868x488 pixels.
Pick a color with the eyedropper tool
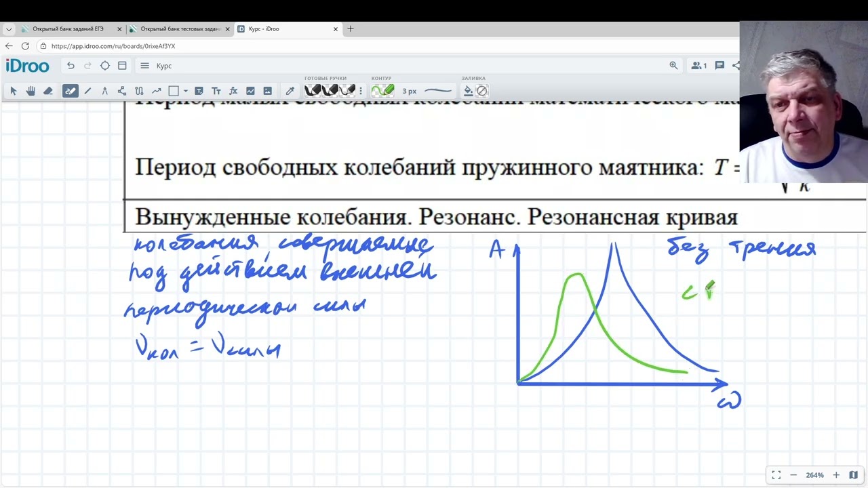290,91
